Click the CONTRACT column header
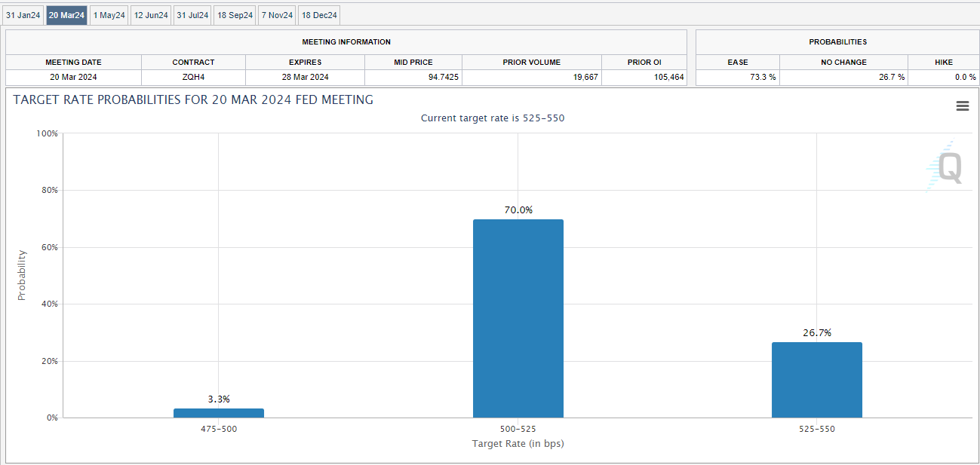980x465 pixels. (x=193, y=62)
